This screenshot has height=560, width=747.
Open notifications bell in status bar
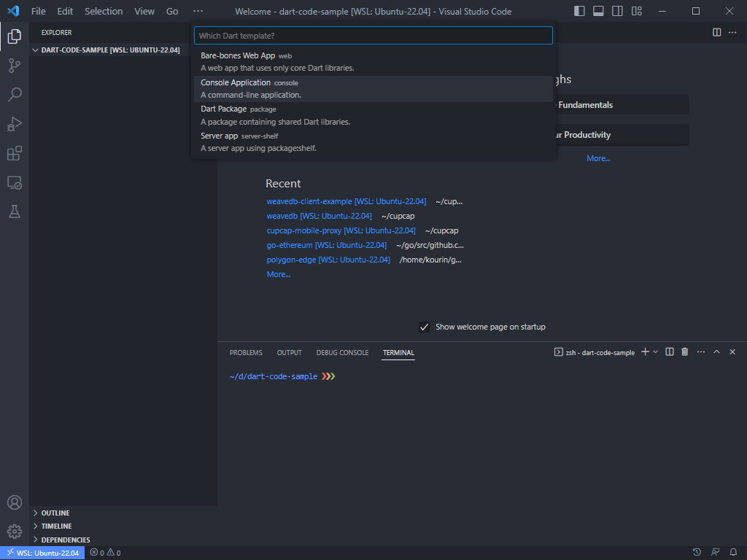[734, 553]
